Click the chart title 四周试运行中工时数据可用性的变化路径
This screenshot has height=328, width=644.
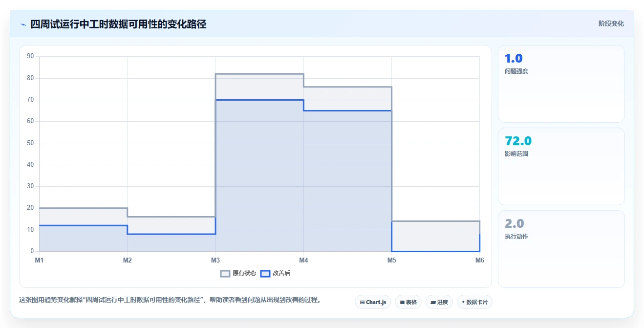pos(118,24)
